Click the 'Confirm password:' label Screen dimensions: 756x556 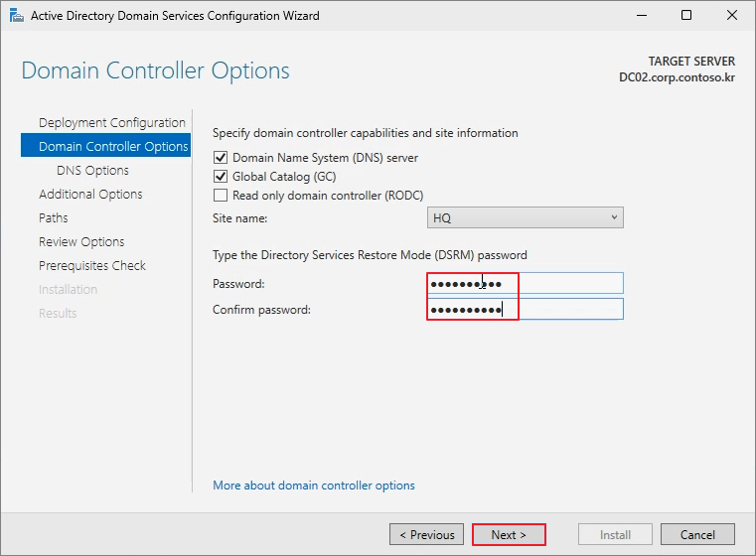coord(262,310)
